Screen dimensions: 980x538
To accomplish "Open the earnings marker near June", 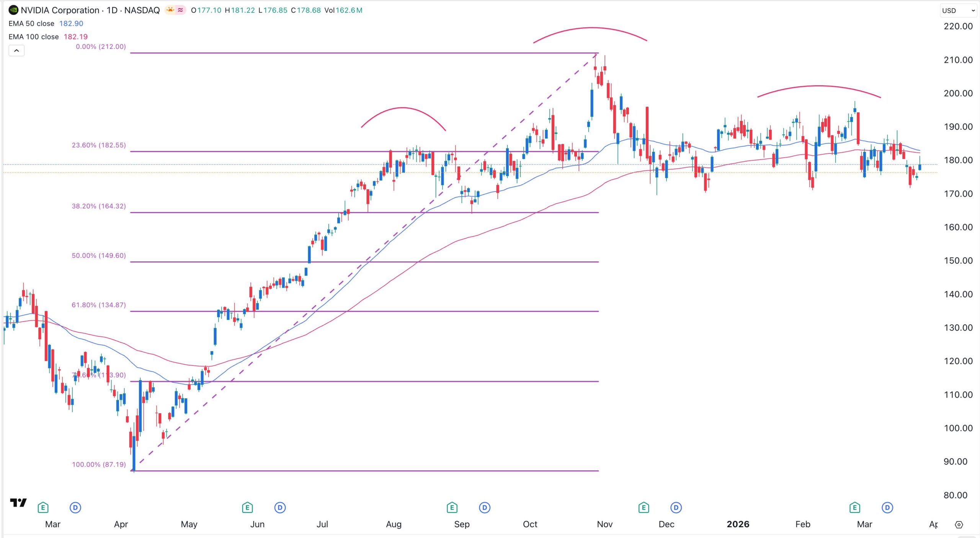I will click(x=247, y=507).
